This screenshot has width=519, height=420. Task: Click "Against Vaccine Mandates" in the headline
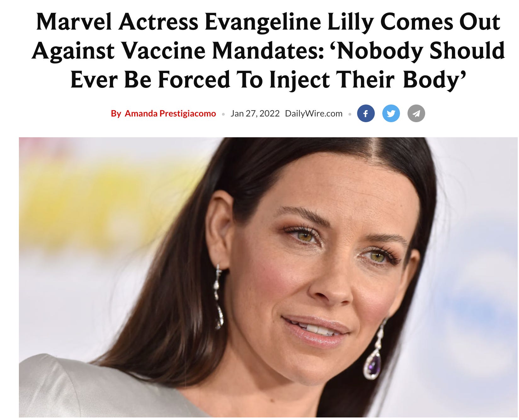pos(178,51)
